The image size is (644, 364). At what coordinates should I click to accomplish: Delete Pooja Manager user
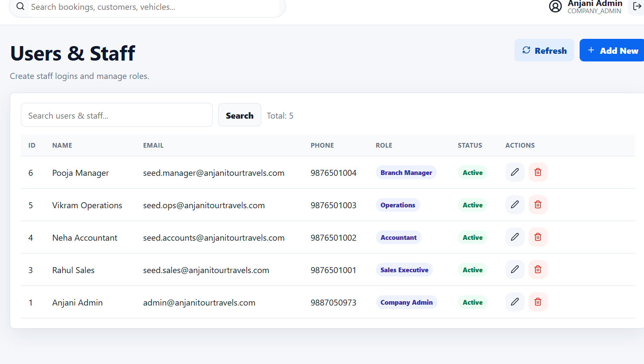point(538,172)
